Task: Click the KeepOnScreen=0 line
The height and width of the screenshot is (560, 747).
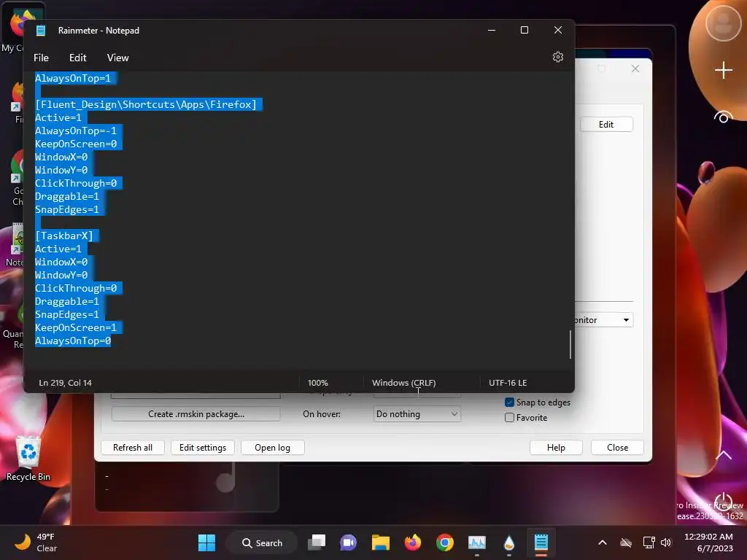Action: tap(76, 144)
